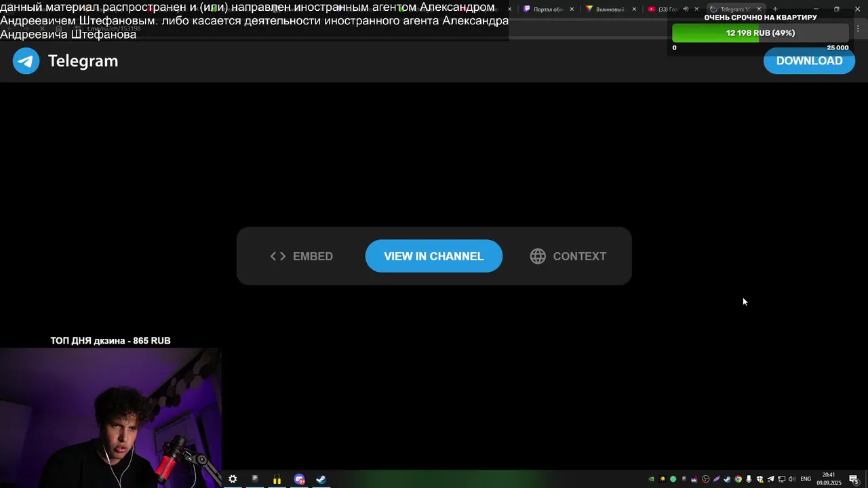Click the green circle tray icon
Viewport: 868px width, 488px height.
673,479
